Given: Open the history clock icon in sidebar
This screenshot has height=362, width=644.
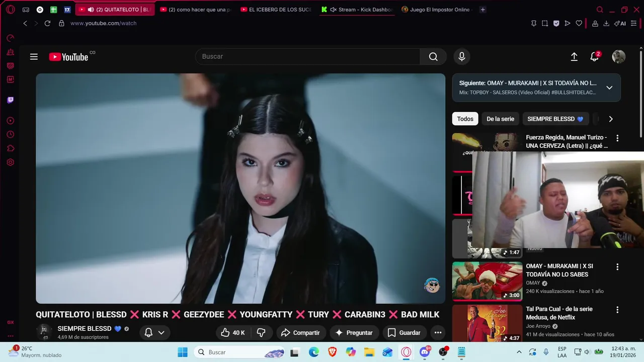Looking at the screenshot, I should point(10,135).
